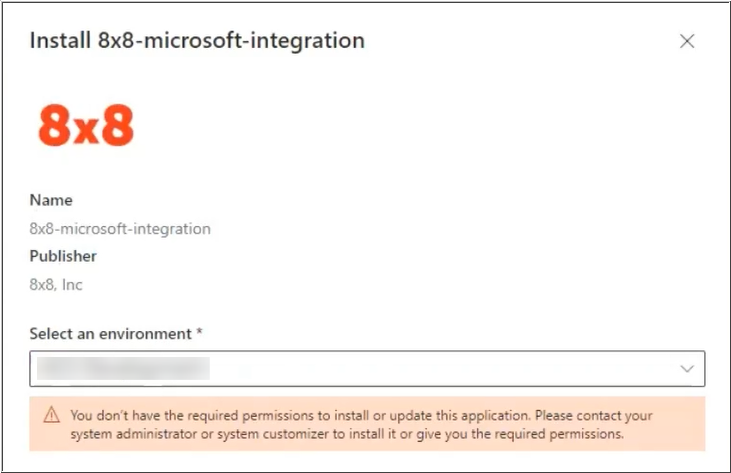Click the word Install in the title
Viewport: 731px width, 473px height.
click(60, 41)
